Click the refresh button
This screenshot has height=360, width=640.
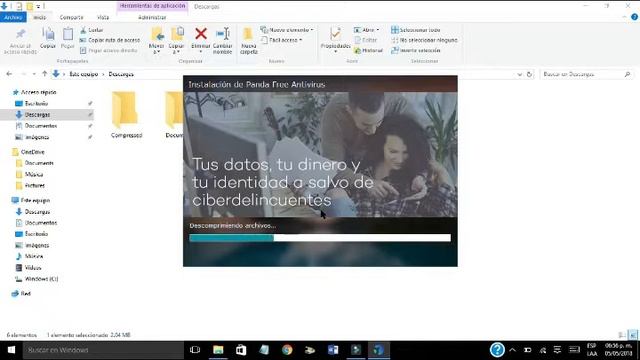pos(529,74)
